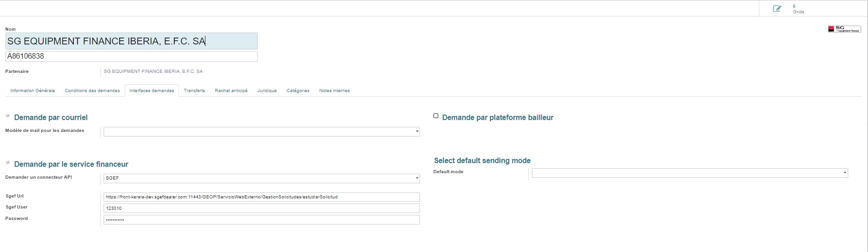
Task: Click the A86106838 tax ID field
Action: pos(131,56)
